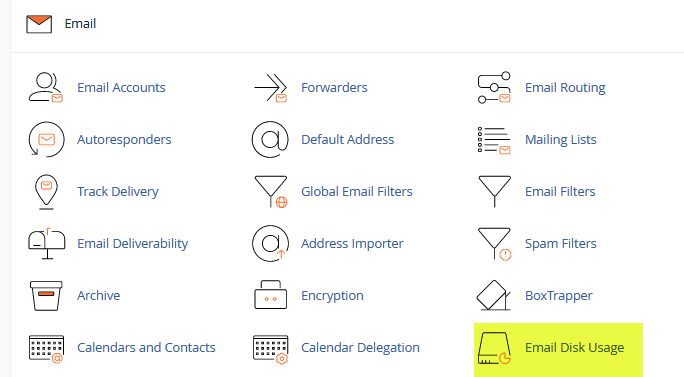The width and height of the screenshot is (684, 377).
Task: Click the Mailing Lists bullet list icon
Action: pyautogui.click(x=494, y=140)
